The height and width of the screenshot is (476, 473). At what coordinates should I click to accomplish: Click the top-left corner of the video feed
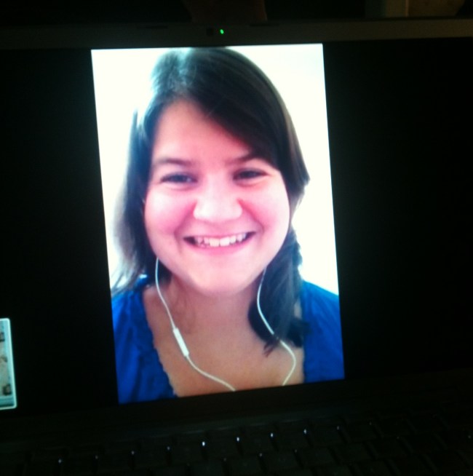click(x=94, y=52)
